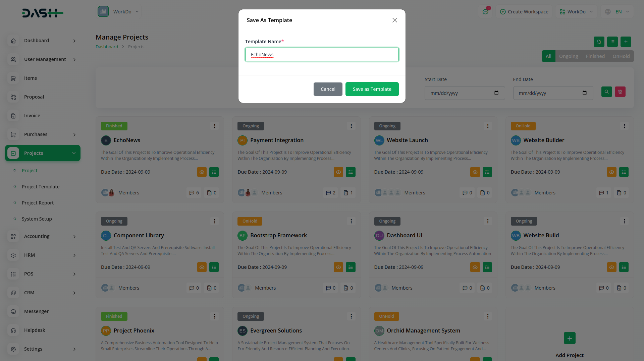The height and width of the screenshot is (361, 644).
Task: Click the green search filter button
Action: tap(606, 92)
